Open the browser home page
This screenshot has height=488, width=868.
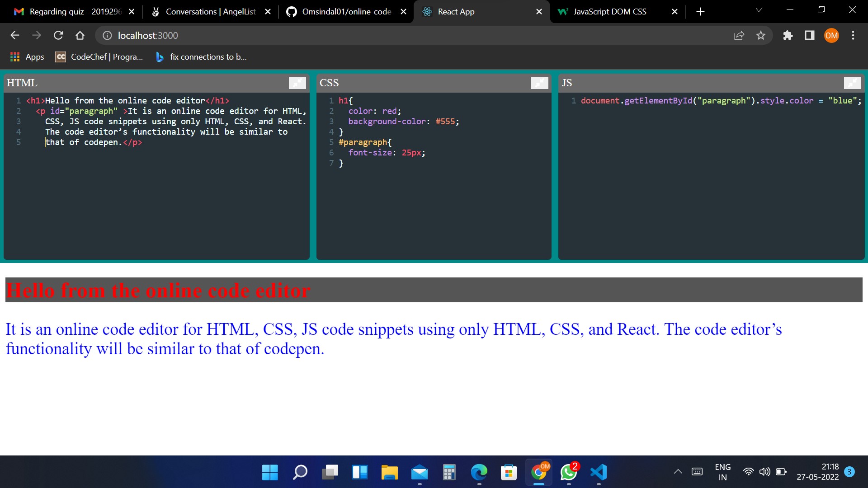click(80, 35)
